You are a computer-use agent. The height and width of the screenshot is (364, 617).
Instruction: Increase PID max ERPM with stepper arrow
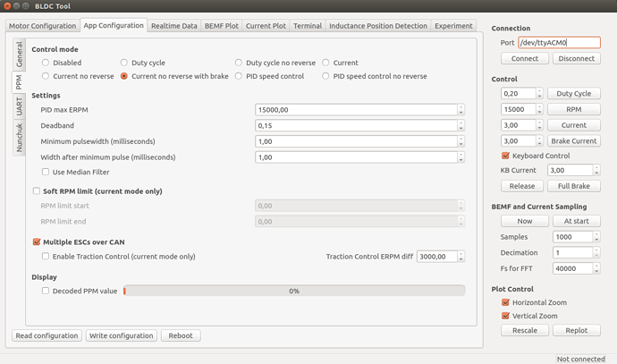[x=461, y=107]
